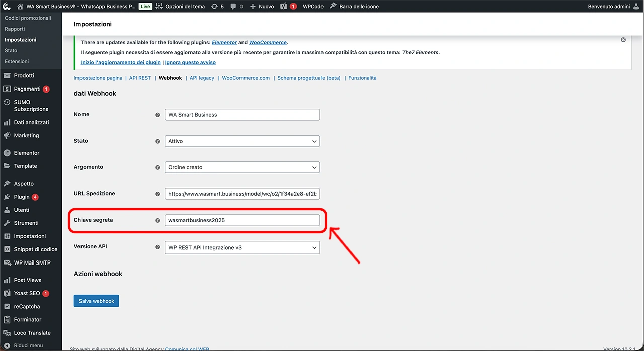The height and width of the screenshot is (351, 644).
Task: Click help icon beside URL Spedizione
Action: coord(158,194)
